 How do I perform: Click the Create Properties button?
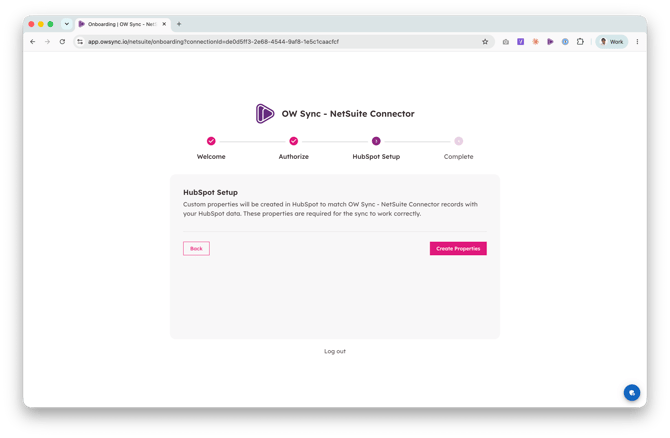458,248
